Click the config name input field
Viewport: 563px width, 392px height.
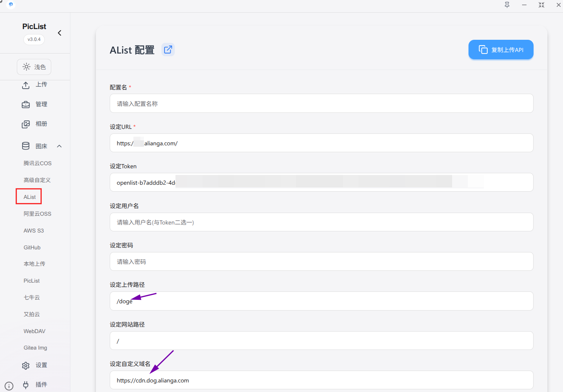click(x=321, y=104)
